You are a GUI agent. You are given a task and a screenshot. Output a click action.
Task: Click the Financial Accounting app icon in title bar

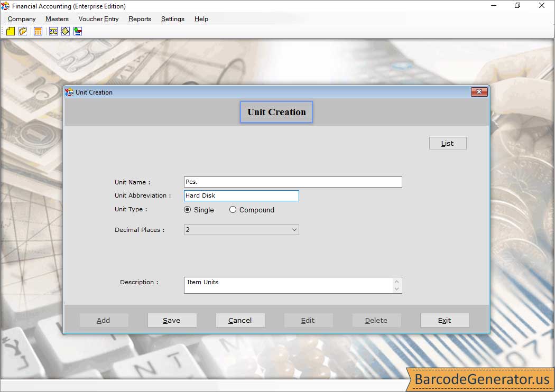click(5, 6)
